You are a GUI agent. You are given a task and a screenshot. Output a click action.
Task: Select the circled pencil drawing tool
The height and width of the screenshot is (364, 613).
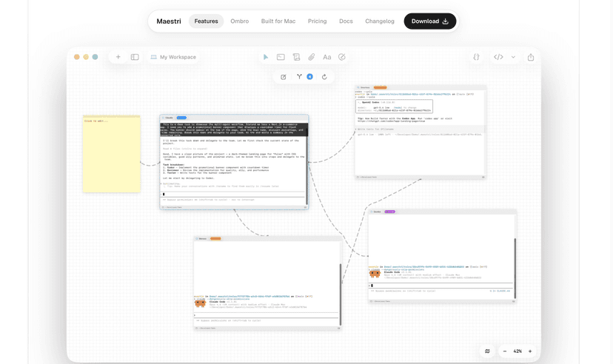click(x=342, y=57)
